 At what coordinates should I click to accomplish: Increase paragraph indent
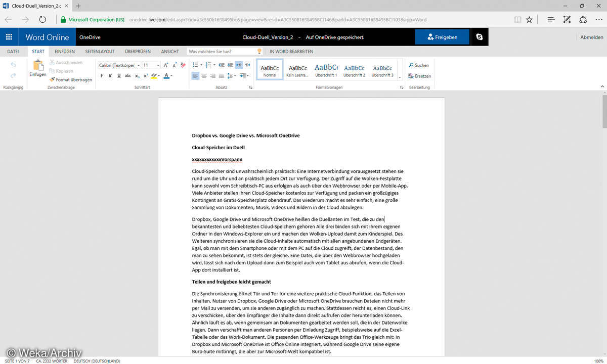(230, 65)
